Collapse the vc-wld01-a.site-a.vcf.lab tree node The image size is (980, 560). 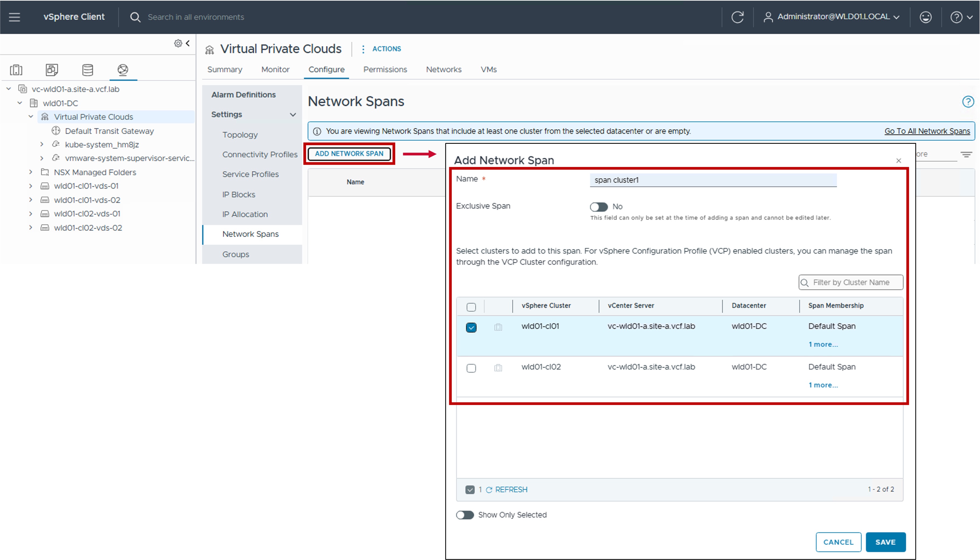(8, 89)
